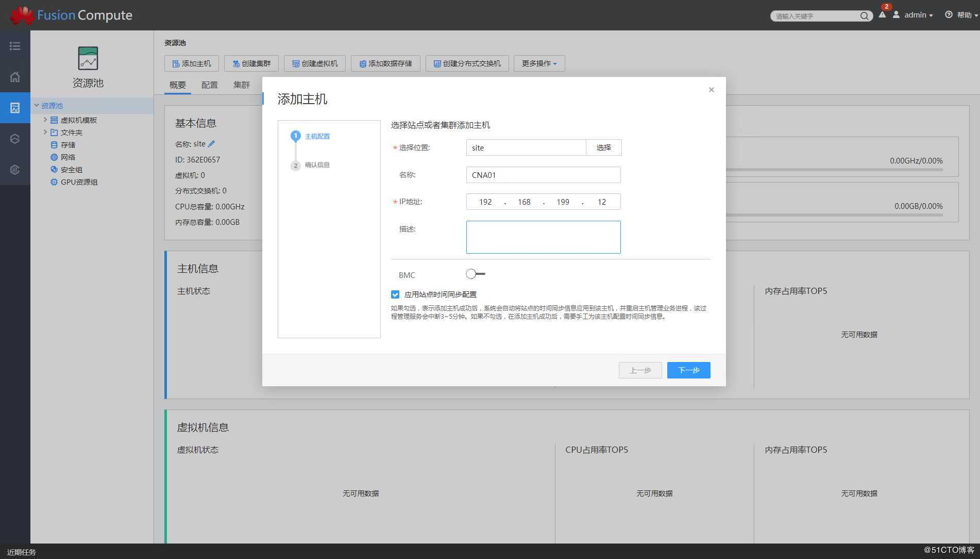Expand the 虚拟机模板 tree node
The height and width of the screenshot is (559, 980).
click(x=45, y=120)
